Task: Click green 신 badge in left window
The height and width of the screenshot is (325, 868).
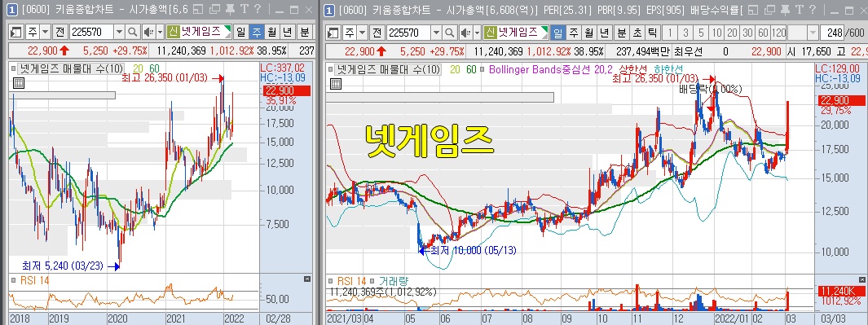Action: [174, 32]
